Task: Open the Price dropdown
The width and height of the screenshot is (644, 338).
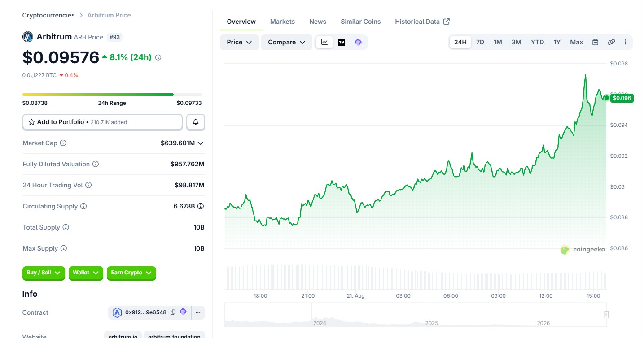Action: tap(239, 42)
